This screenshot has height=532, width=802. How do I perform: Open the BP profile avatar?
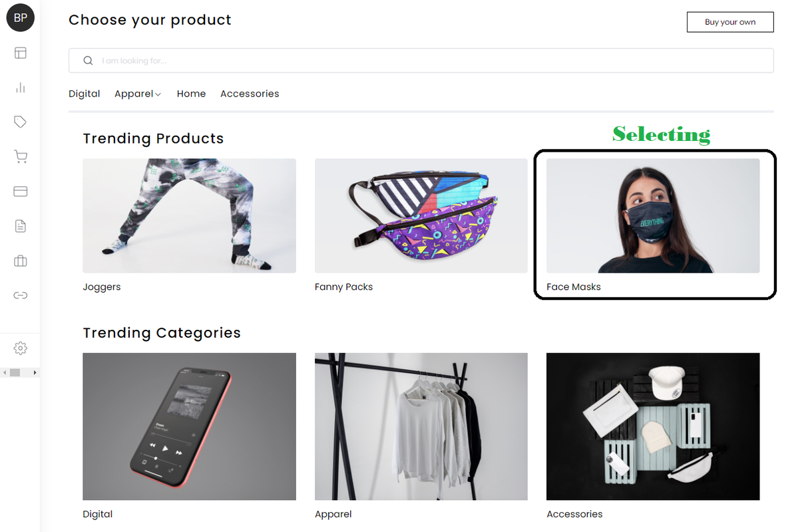[x=21, y=18]
